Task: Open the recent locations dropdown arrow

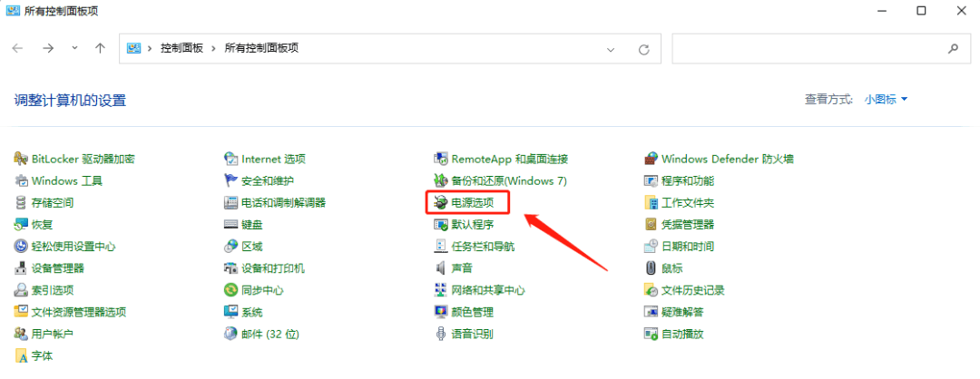Action: point(75,48)
